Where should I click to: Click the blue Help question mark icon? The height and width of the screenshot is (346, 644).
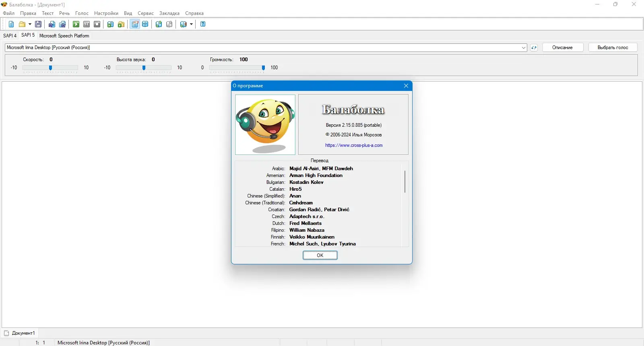[203, 24]
